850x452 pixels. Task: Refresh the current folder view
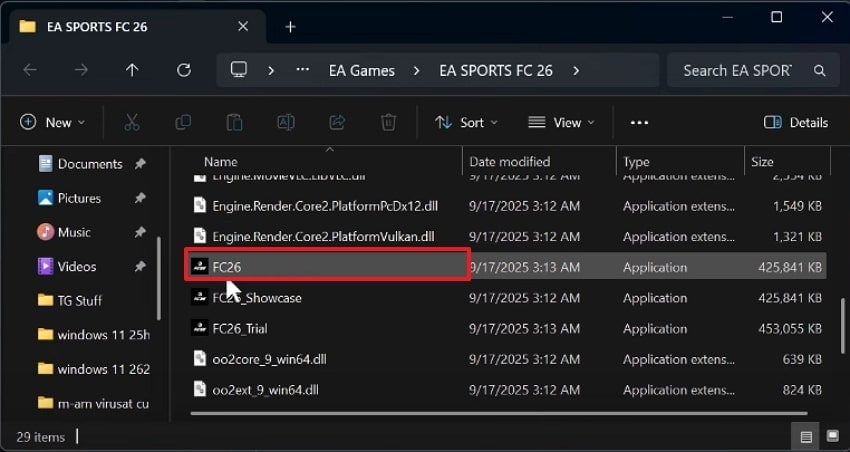coord(184,71)
